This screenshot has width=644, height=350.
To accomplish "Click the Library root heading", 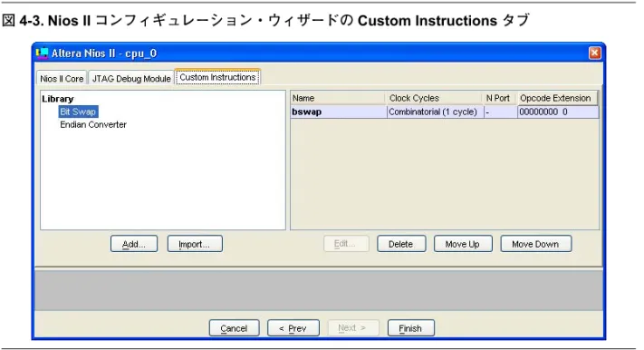I will click(57, 99).
